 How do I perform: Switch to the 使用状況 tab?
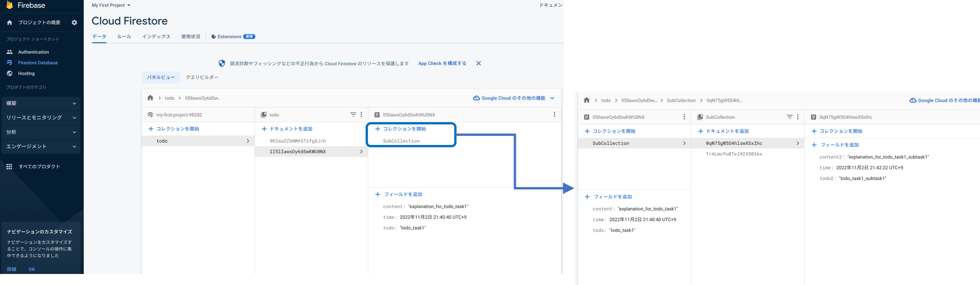[191, 37]
